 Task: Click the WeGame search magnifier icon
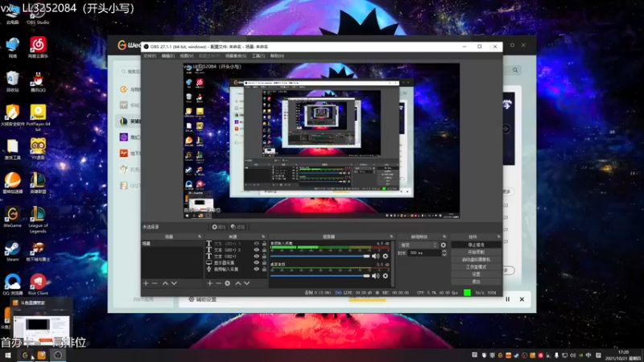[x=515, y=70]
